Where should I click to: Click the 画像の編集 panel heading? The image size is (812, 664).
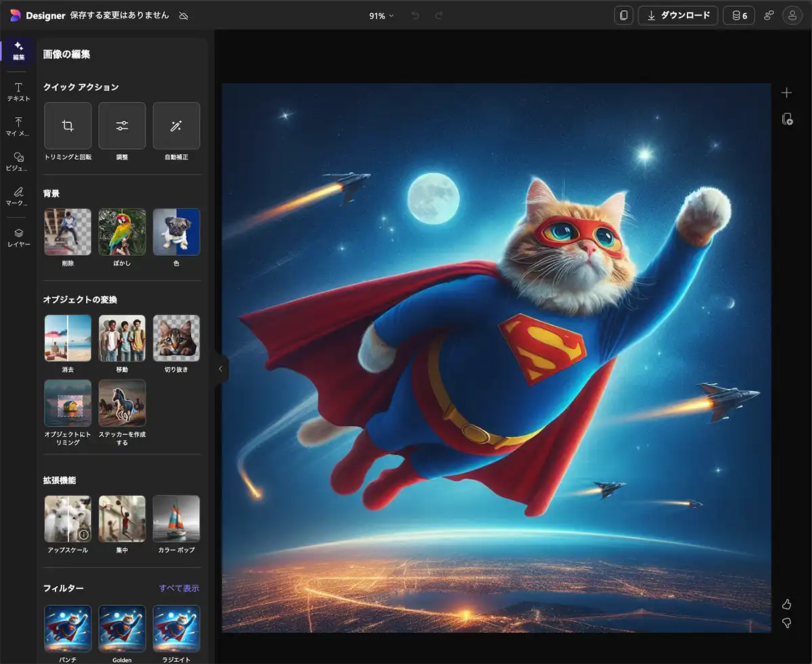pyautogui.click(x=66, y=54)
